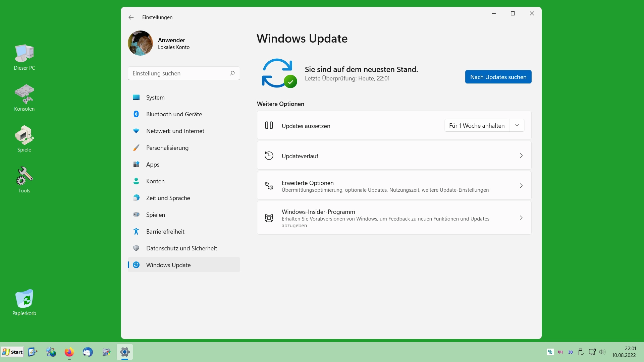Image resolution: width=644 pixels, height=362 pixels.
Task: Click the Tools desktop icon
Action: click(x=24, y=180)
